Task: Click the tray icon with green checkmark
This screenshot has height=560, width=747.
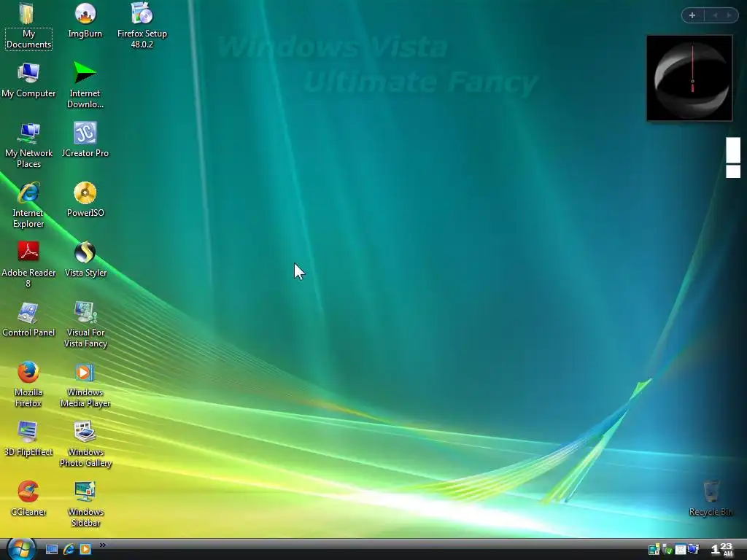Action: click(x=667, y=550)
